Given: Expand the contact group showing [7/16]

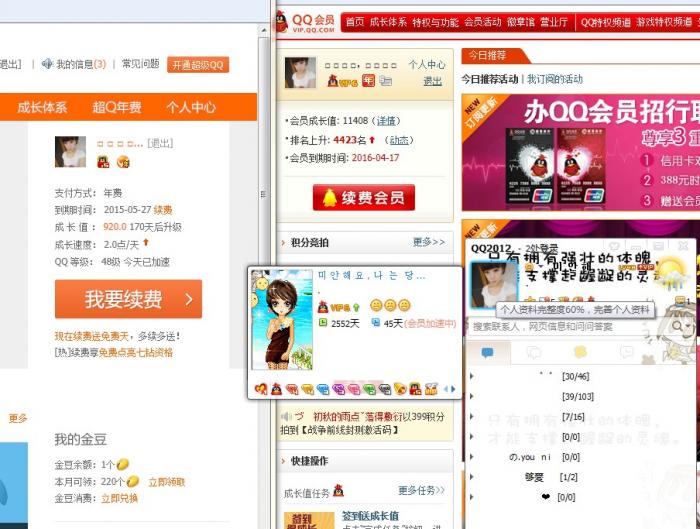Looking at the screenshot, I should click(471, 417).
